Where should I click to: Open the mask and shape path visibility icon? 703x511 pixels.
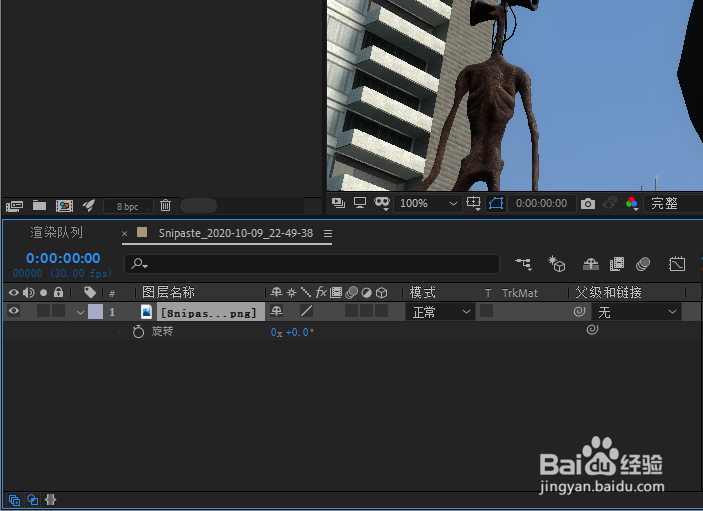pyautogui.click(x=382, y=204)
